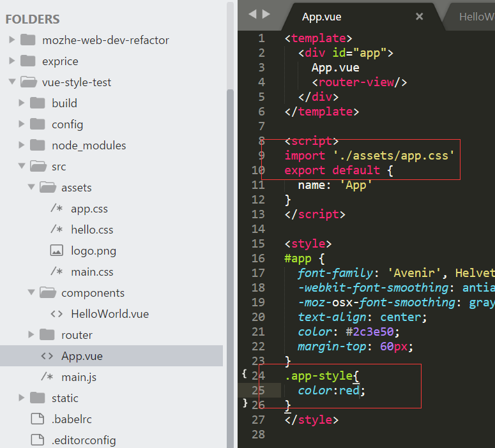This screenshot has height=448, width=495.
Task: Click line number 15 in the gutter
Action: coord(258,244)
